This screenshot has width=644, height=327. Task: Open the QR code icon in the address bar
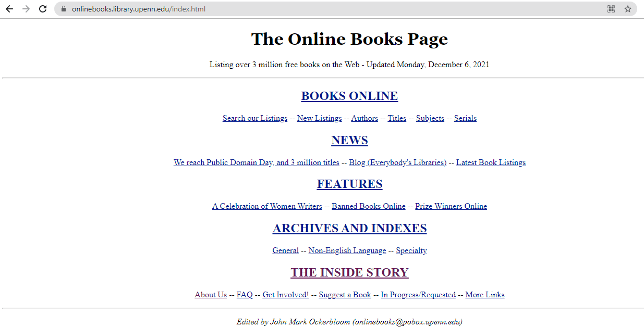pyautogui.click(x=611, y=9)
